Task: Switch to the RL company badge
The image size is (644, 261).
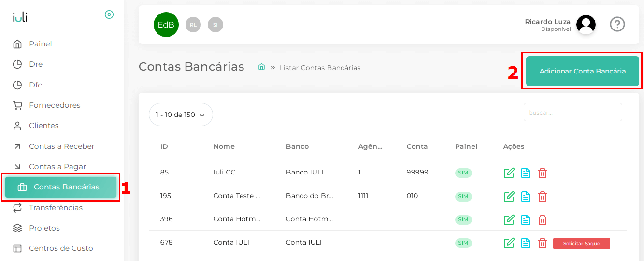Action: point(193,25)
